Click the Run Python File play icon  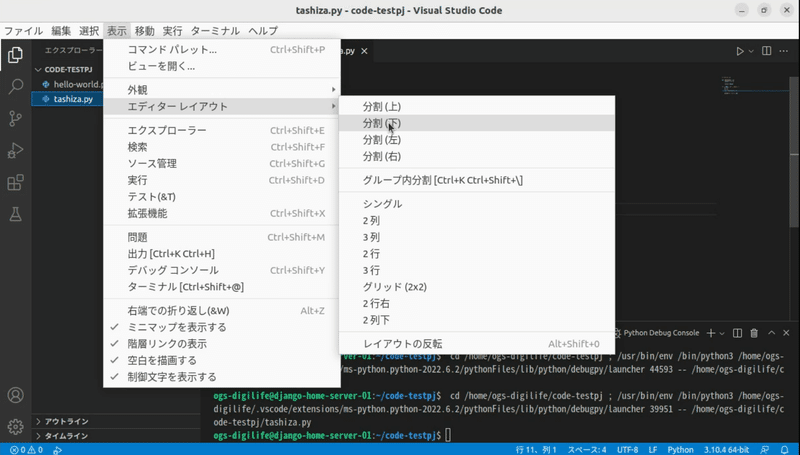coord(739,51)
